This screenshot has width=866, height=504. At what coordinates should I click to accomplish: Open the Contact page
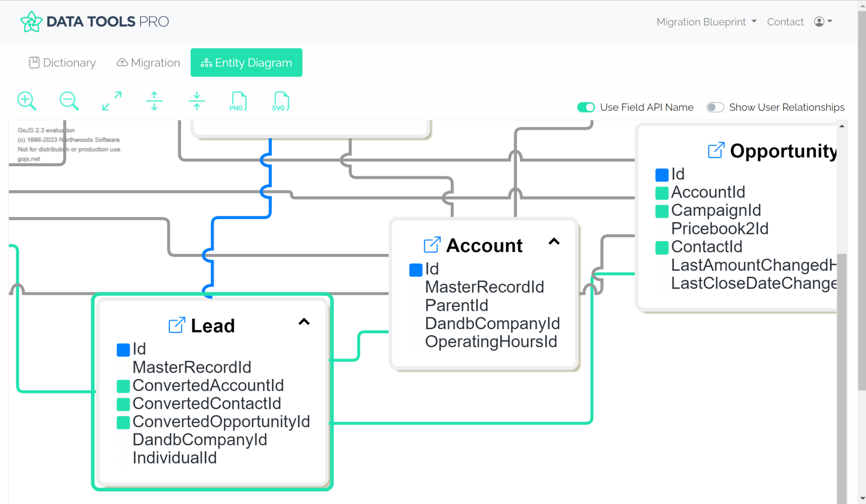[x=785, y=22]
